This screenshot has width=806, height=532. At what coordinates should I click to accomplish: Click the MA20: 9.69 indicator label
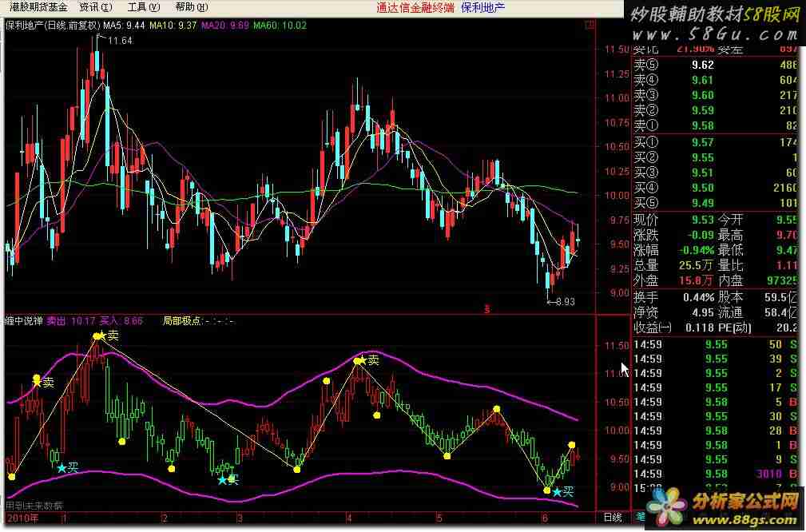click(x=225, y=25)
